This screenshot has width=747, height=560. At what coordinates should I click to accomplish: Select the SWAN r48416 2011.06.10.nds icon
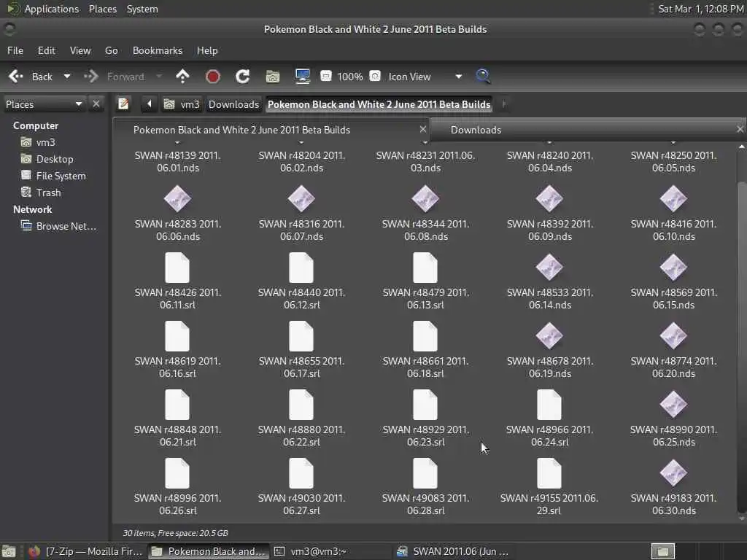click(673, 199)
